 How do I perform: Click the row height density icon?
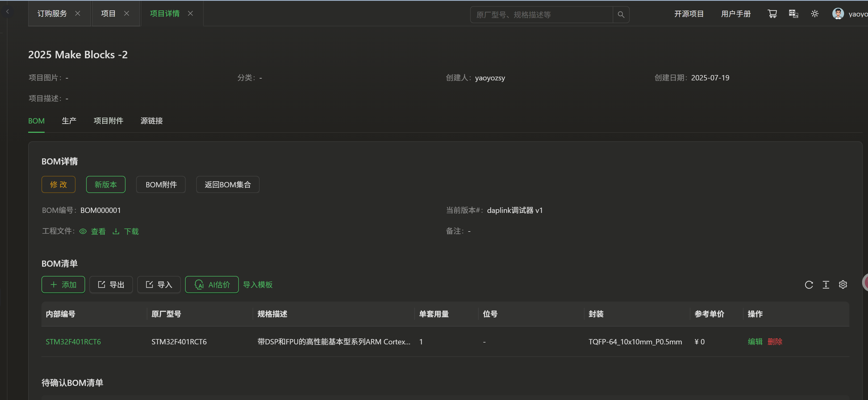coord(825,285)
